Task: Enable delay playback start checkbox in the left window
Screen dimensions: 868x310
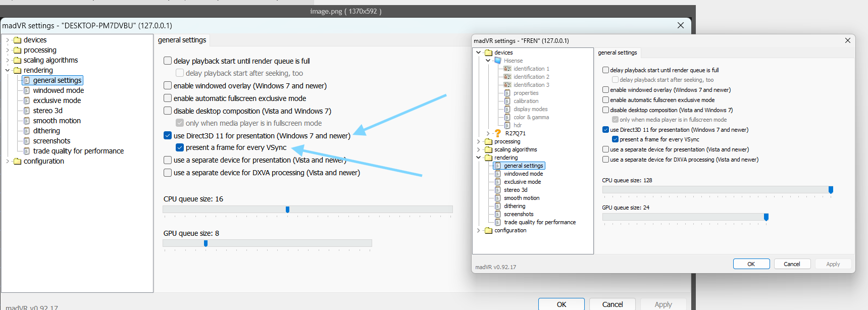Action: (168, 61)
